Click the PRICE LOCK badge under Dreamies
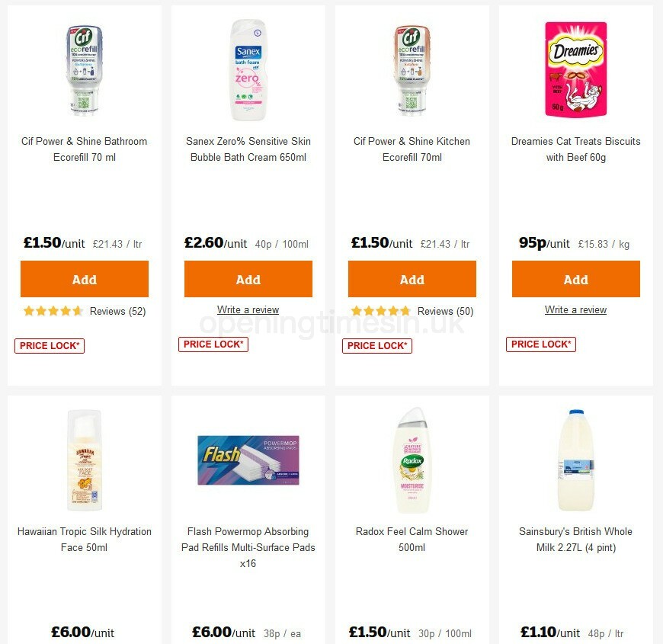Viewport: 663px width, 644px height. [x=541, y=344]
